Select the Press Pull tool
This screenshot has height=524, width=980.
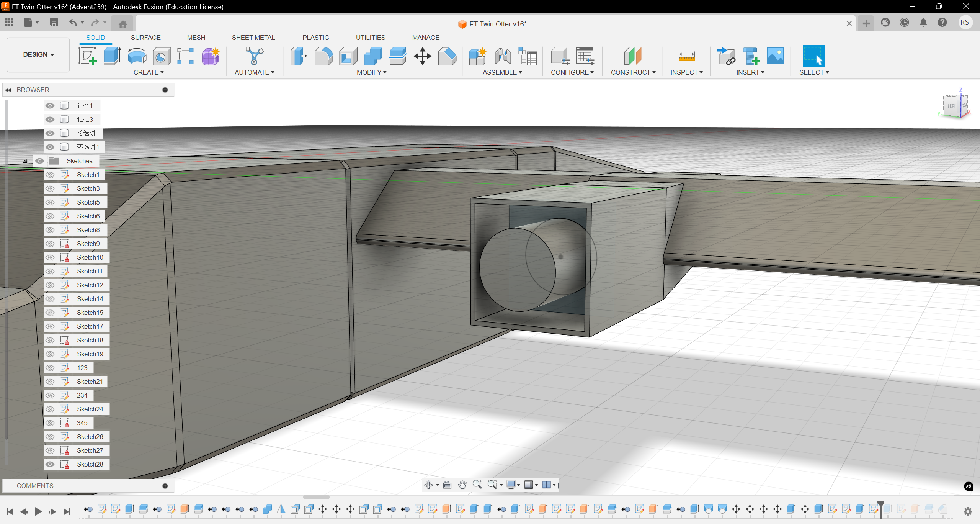[x=298, y=56]
